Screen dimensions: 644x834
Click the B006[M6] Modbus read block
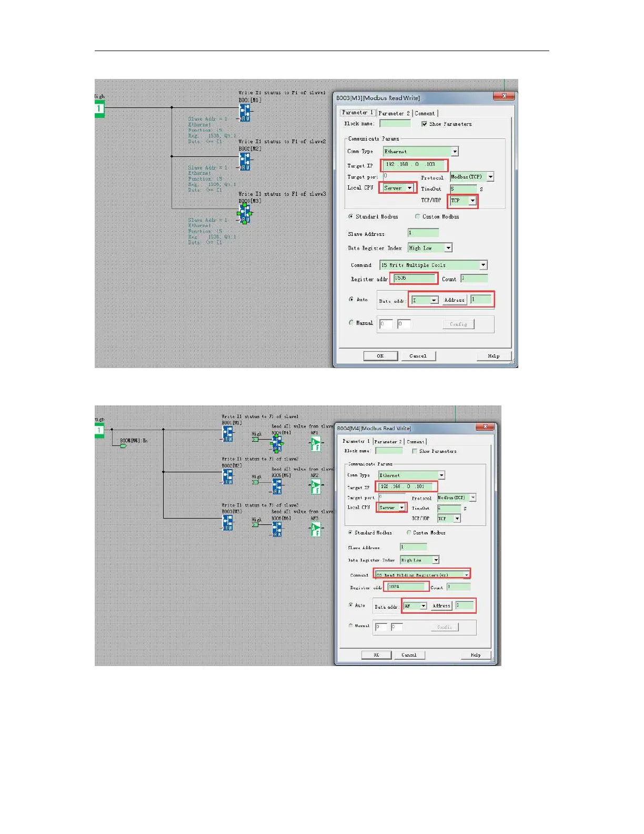tap(277, 529)
